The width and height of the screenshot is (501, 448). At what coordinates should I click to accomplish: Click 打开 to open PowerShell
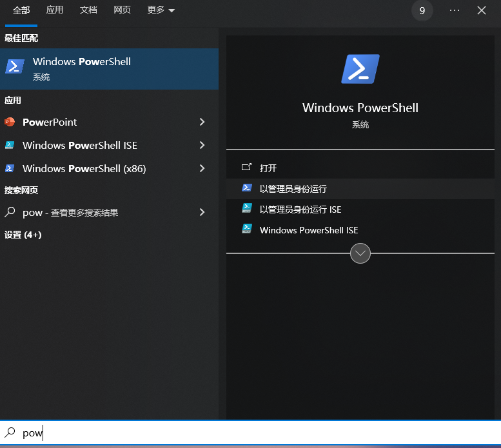[360, 168]
